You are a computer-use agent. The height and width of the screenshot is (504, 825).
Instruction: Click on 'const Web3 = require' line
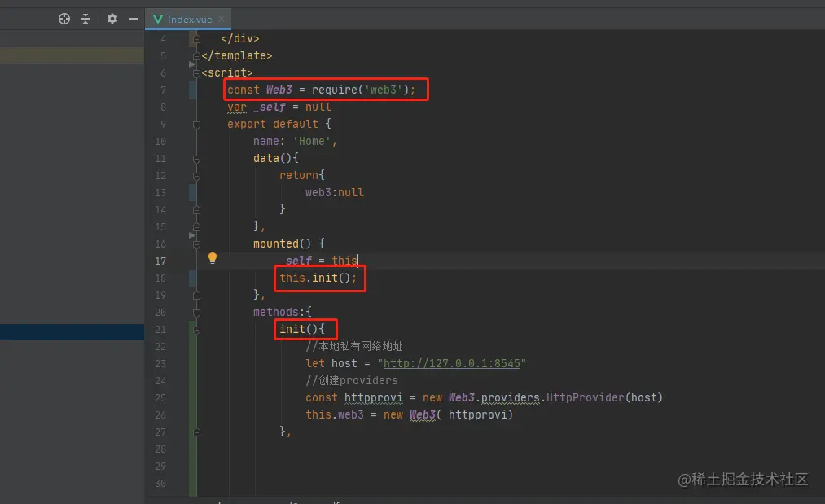click(x=321, y=90)
